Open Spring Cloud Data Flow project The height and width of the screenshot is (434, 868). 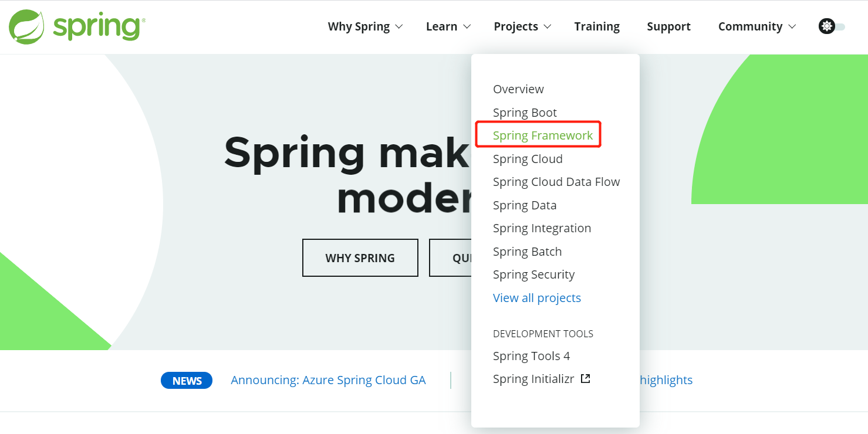(x=556, y=182)
